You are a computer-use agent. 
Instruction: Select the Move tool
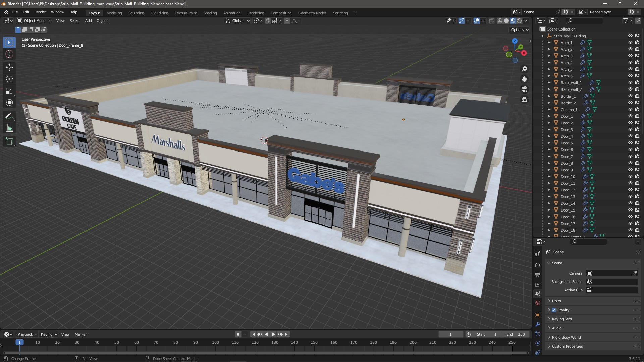(x=9, y=67)
